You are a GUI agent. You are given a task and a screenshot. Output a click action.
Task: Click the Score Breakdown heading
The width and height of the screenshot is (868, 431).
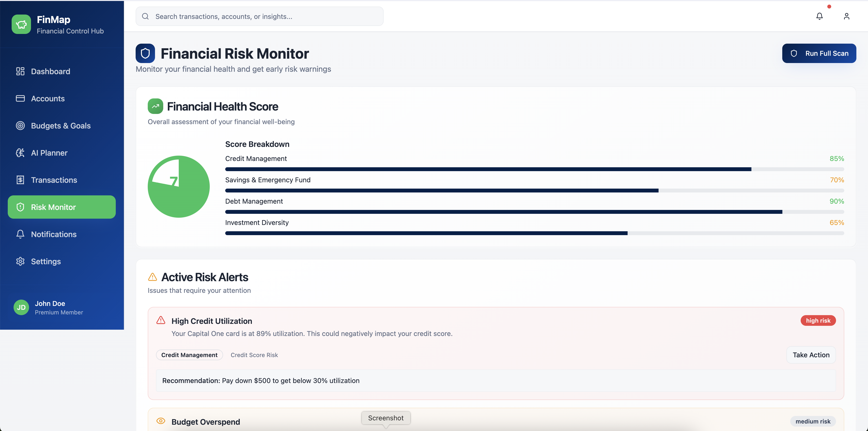(x=257, y=144)
